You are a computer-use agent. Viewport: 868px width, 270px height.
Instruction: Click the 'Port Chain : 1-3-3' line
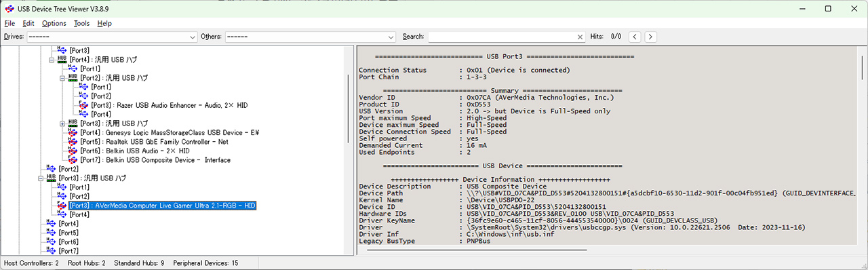tap(422, 77)
